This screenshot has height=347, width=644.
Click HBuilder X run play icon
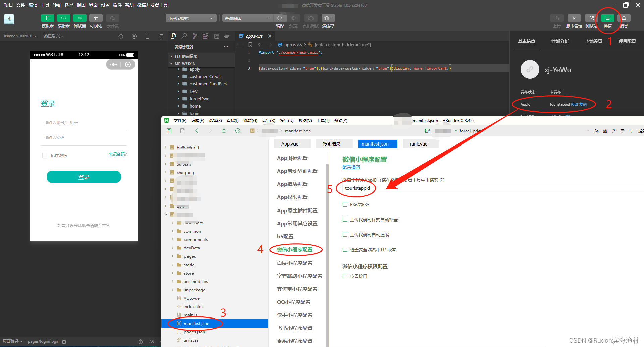tap(238, 131)
